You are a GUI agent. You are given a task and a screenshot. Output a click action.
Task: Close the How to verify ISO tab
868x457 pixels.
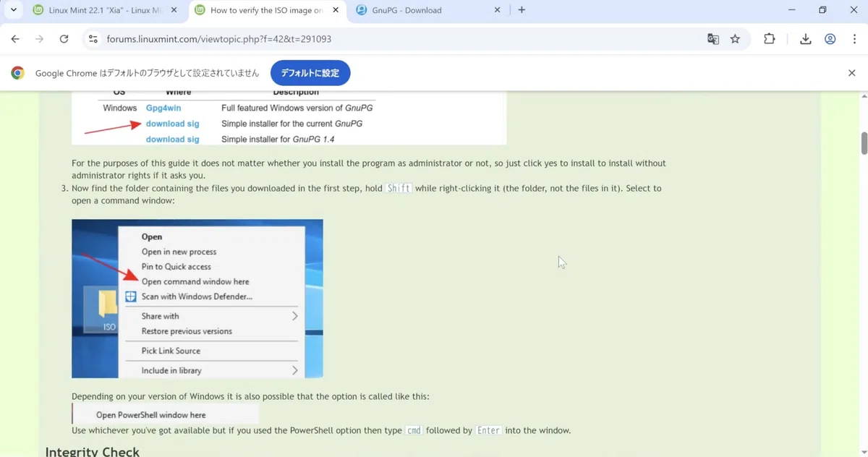[x=334, y=10]
